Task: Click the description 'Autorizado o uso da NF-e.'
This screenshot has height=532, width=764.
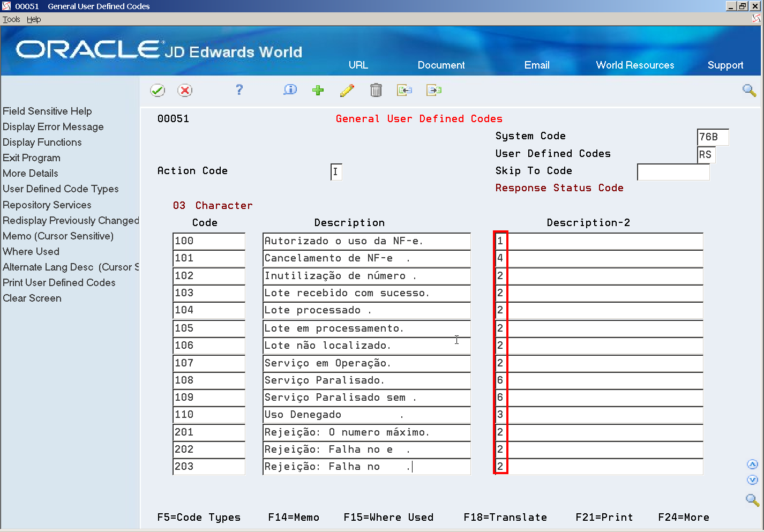Action: pyautogui.click(x=366, y=241)
